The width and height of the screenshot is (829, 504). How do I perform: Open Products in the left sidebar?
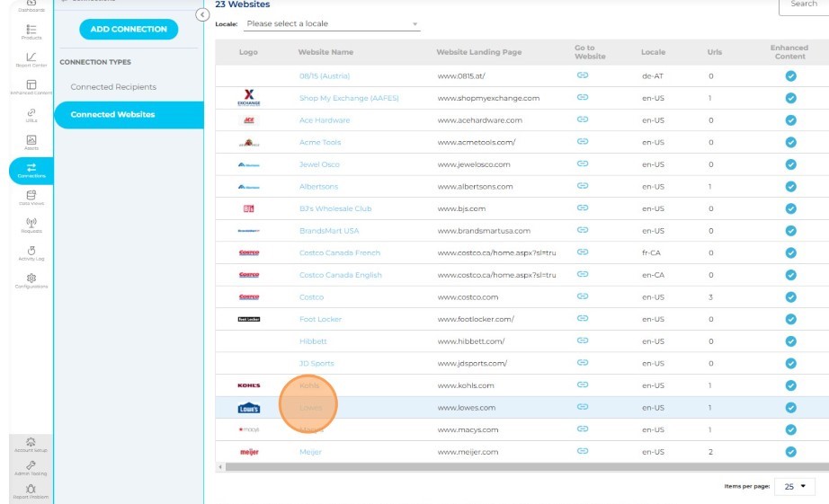[x=31, y=31]
